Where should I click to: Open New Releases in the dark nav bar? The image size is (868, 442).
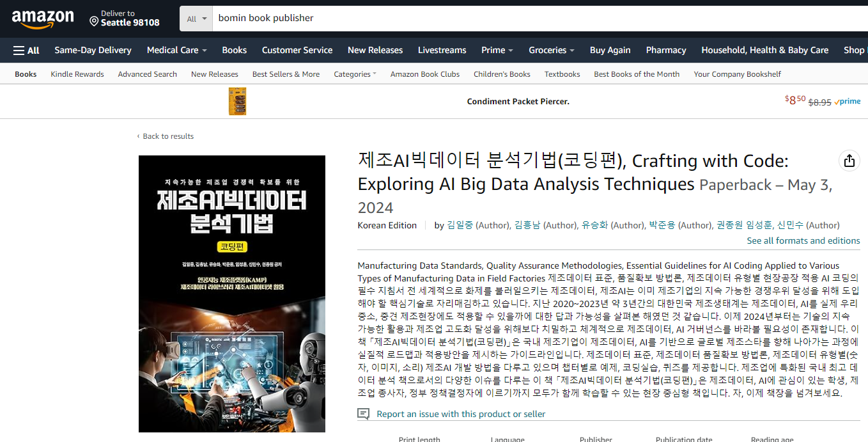375,50
